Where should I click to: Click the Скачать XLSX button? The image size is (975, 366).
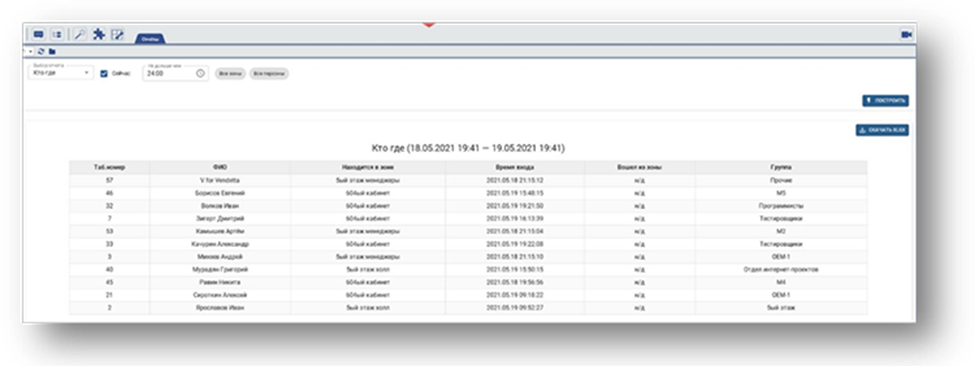(882, 130)
